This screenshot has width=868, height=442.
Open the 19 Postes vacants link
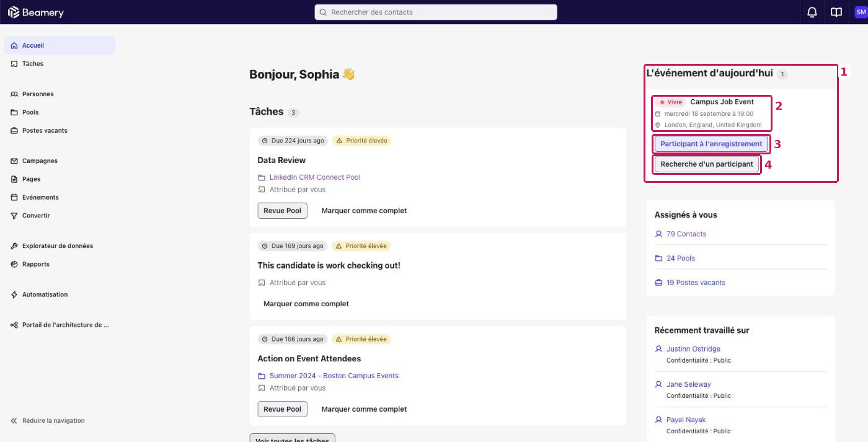[696, 283]
